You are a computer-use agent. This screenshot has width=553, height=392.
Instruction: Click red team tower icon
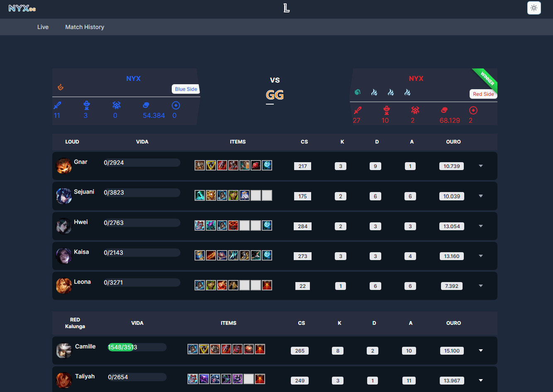386,110
